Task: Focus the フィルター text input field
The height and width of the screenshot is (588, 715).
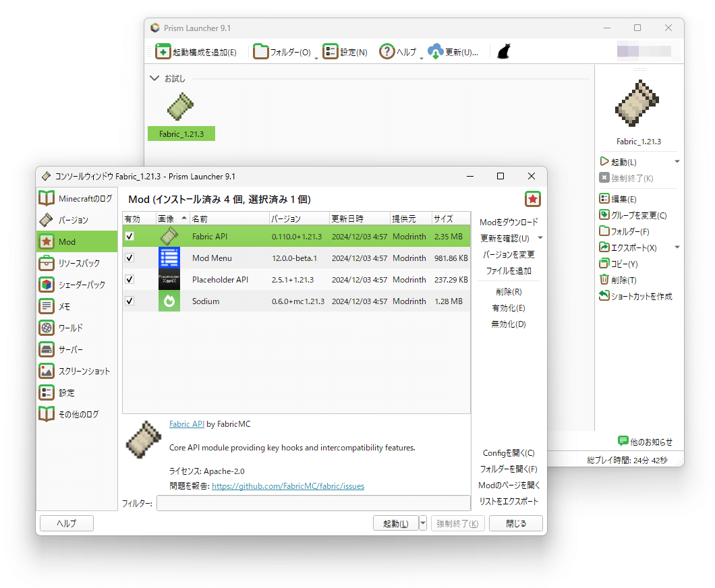Action: pos(314,503)
